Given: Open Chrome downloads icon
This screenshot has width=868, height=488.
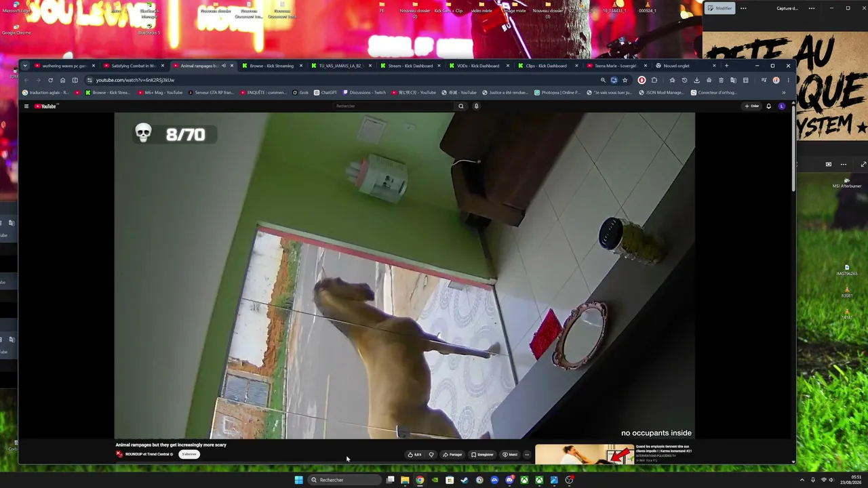Looking at the screenshot, I should [x=696, y=80].
